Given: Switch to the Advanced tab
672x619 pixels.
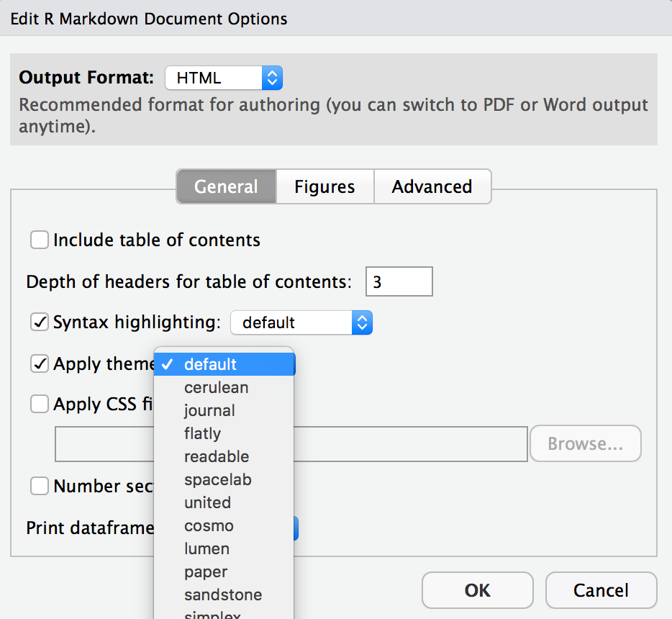Looking at the screenshot, I should tap(432, 187).
